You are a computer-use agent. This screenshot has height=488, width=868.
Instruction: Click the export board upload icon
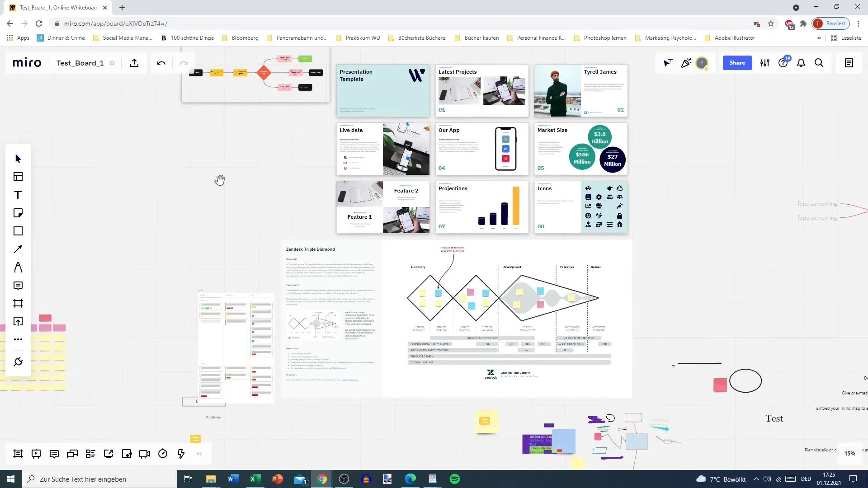(x=134, y=63)
